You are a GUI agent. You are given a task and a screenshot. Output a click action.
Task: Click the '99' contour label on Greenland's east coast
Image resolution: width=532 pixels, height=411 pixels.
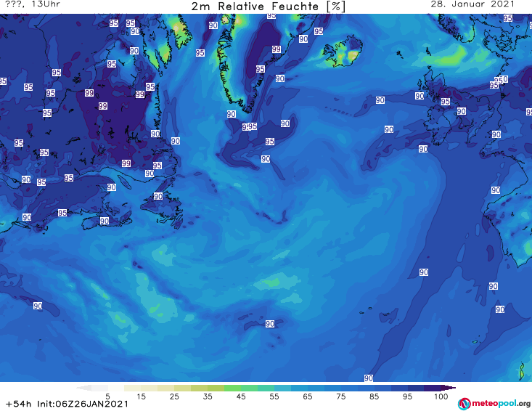pyautogui.click(x=277, y=49)
